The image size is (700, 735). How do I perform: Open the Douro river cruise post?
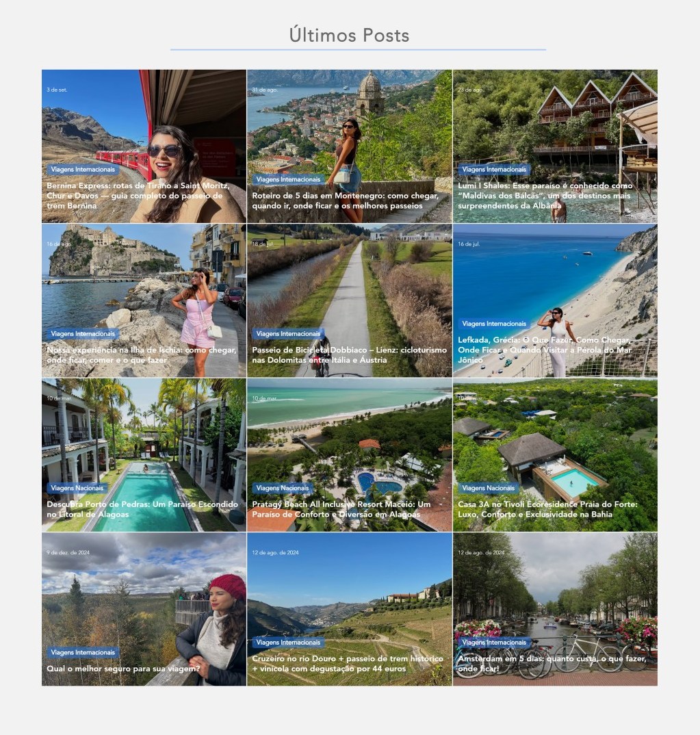tap(348, 663)
